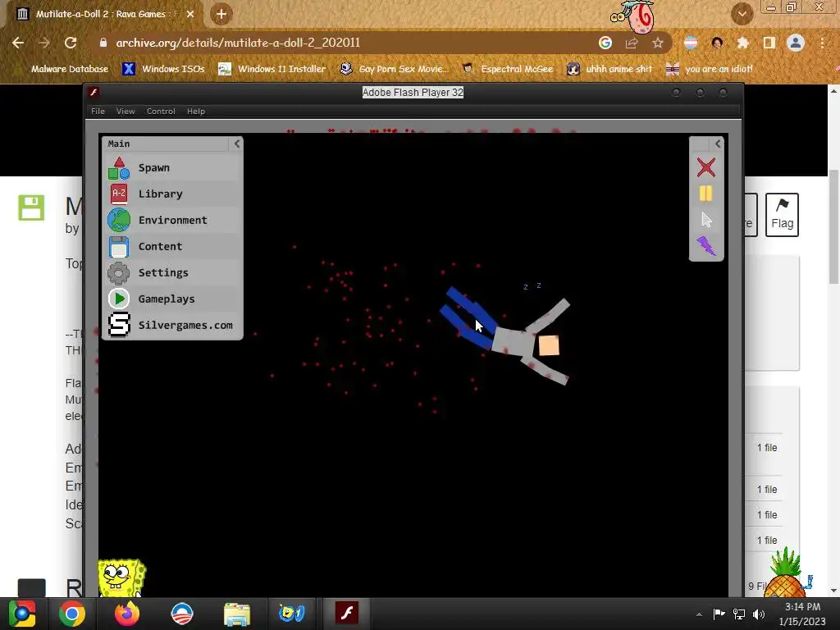Viewport: 840px width, 630px height.
Task: Reload the archive.org page
Action: coord(71,43)
